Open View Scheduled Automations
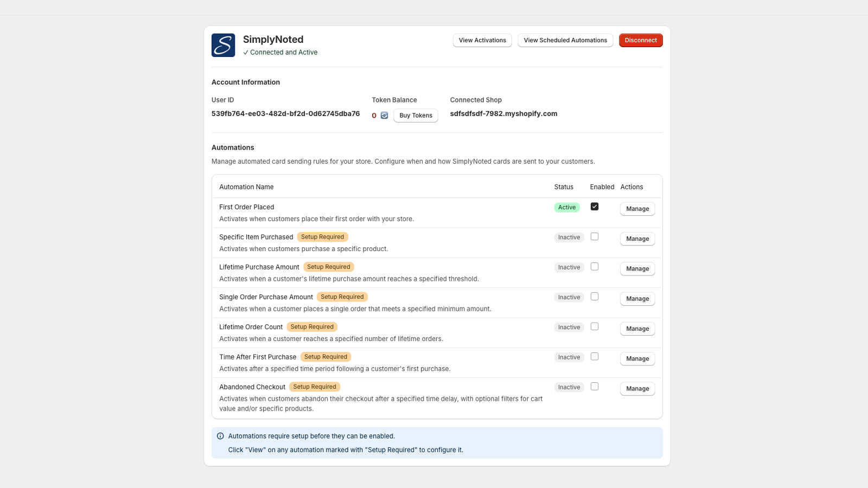This screenshot has height=488, width=868. click(x=565, y=40)
